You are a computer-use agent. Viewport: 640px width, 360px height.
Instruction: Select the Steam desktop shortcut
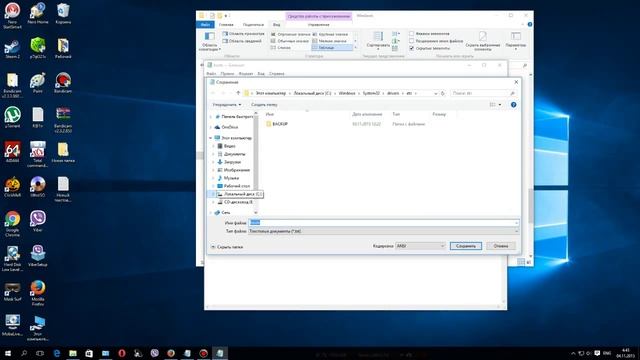pyautogui.click(x=12, y=49)
